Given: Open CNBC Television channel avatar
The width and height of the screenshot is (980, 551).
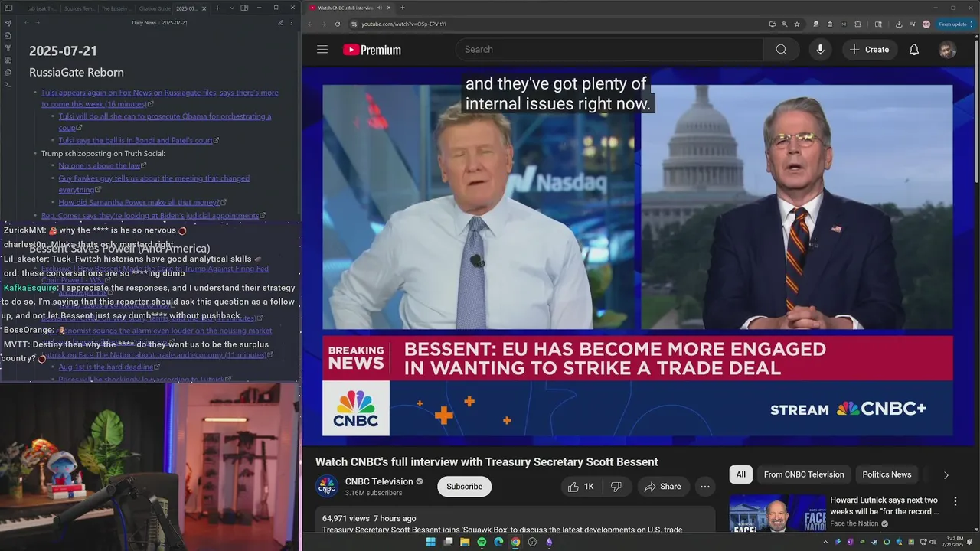Looking at the screenshot, I should pyautogui.click(x=327, y=487).
